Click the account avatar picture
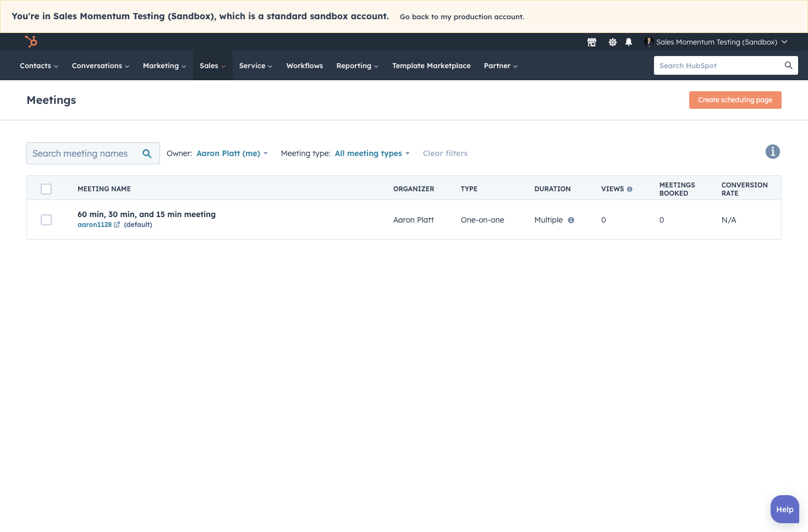The width and height of the screenshot is (808, 532). (x=648, y=42)
